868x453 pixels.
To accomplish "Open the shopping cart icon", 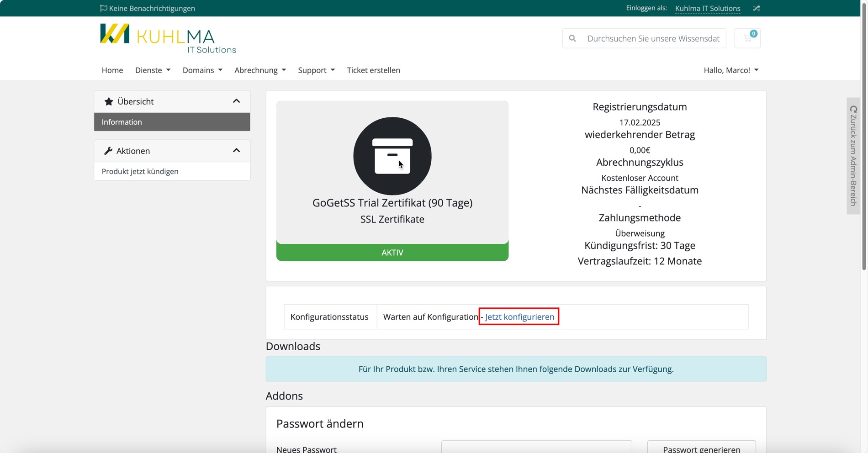I will pos(747,38).
